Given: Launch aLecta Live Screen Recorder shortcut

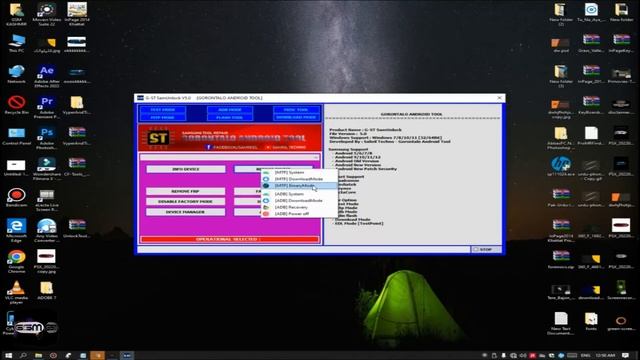Looking at the screenshot, I should [47, 200].
